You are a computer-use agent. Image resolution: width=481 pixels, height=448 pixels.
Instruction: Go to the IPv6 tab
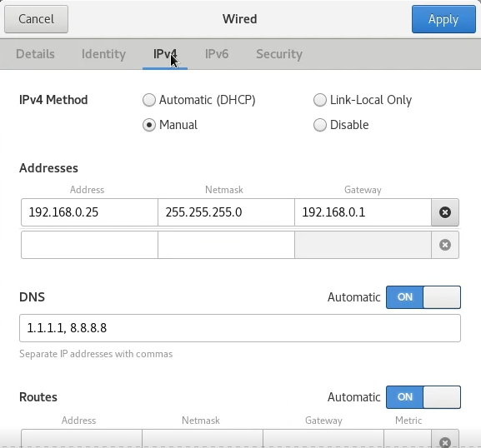pos(217,54)
